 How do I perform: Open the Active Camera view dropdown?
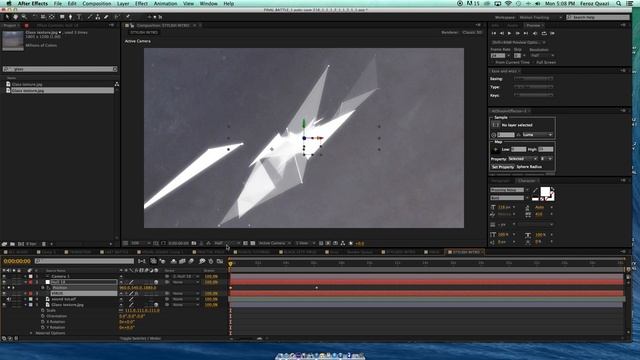click(x=274, y=243)
